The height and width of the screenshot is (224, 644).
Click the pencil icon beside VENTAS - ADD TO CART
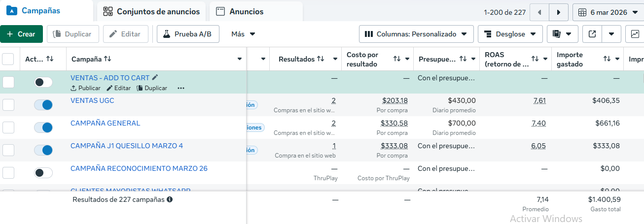click(155, 77)
